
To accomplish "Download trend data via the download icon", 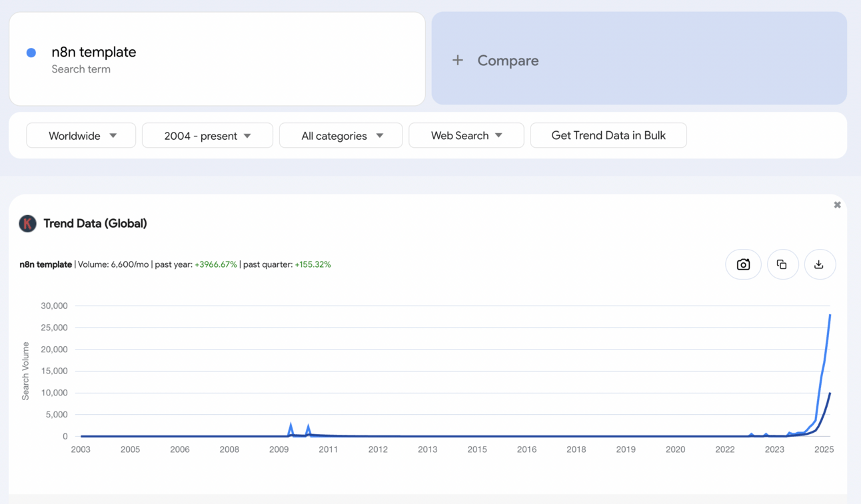I will [x=820, y=264].
